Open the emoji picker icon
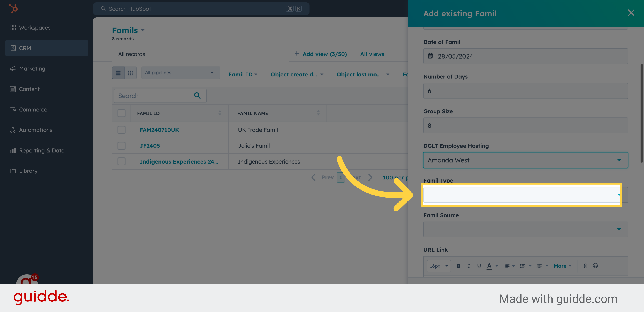 [x=595, y=266]
